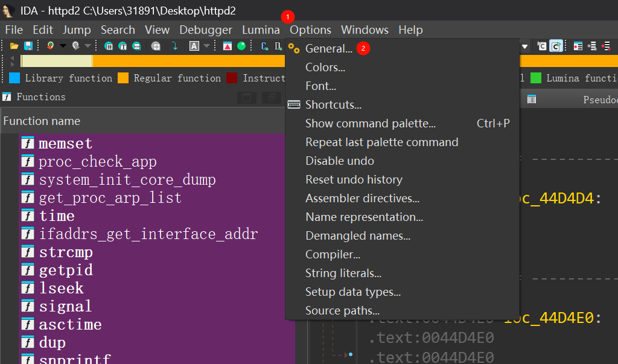
Task: Click the second window button in the Functions header
Action: click(272, 98)
